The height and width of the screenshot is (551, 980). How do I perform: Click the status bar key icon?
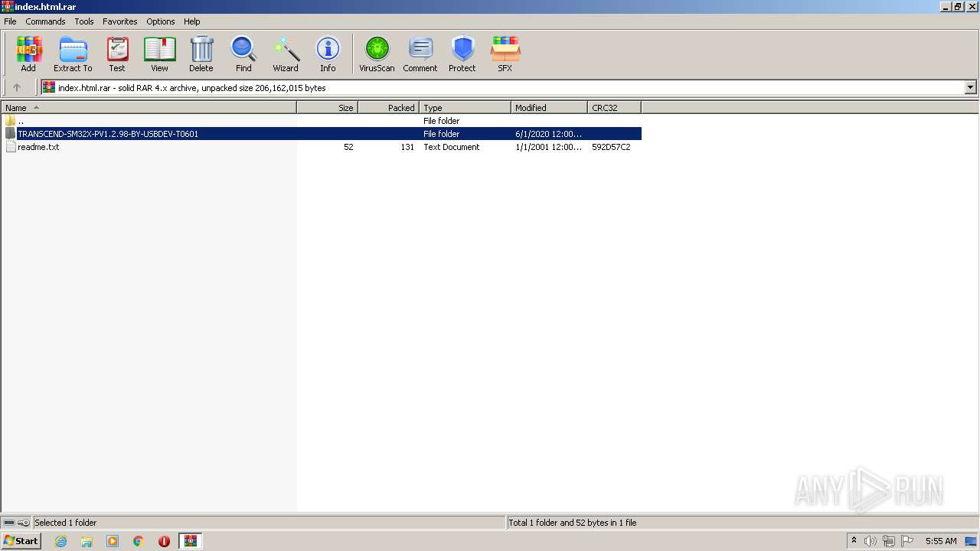click(x=24, y=523)
